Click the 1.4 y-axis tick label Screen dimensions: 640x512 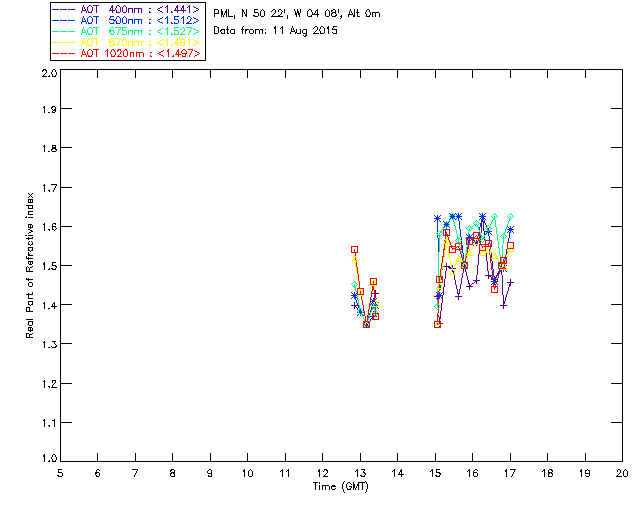tap(49, 305)
